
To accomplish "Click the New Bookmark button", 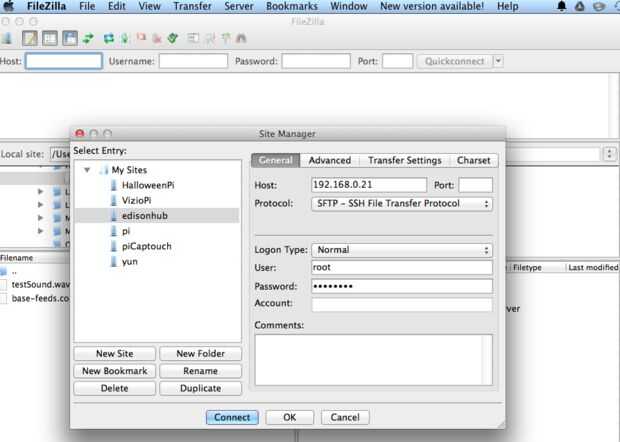I will [115, 371].
